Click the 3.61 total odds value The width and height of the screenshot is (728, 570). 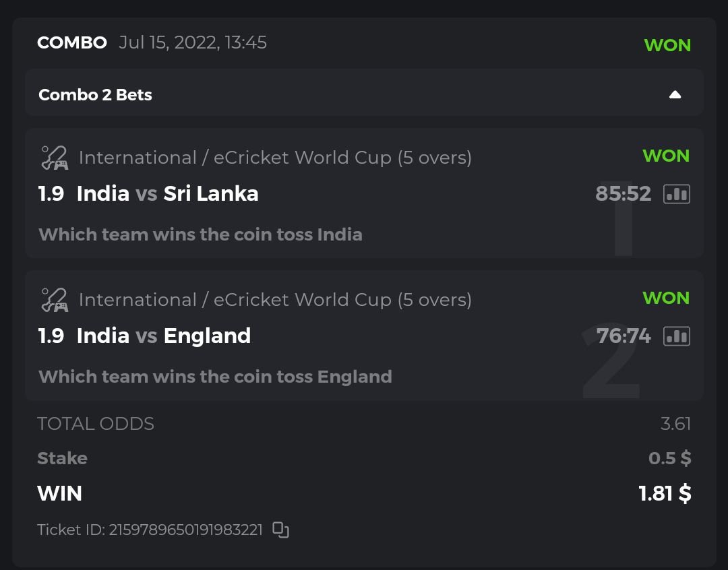(x=675, y=424)
